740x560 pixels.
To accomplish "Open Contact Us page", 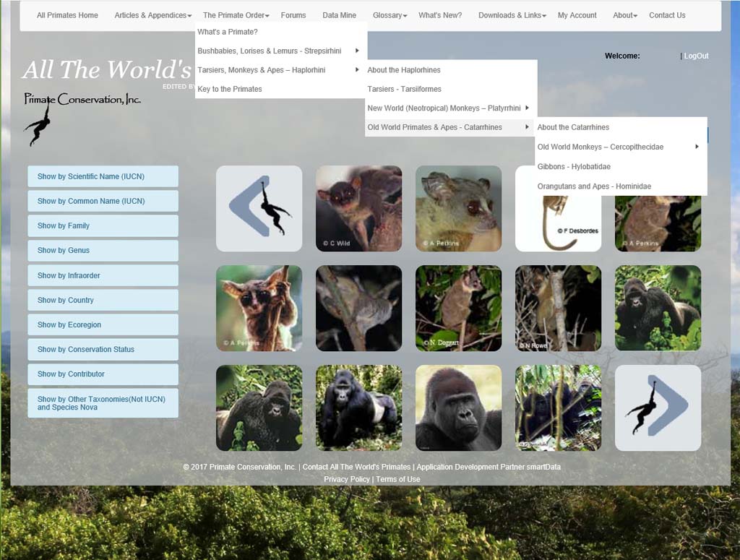I will point(667,15).
